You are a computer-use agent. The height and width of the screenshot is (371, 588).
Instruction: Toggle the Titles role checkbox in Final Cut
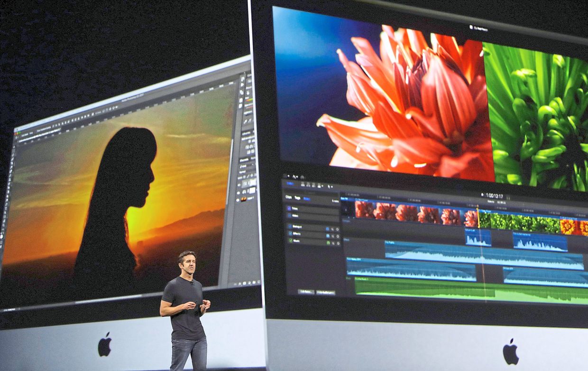(289, 208)
